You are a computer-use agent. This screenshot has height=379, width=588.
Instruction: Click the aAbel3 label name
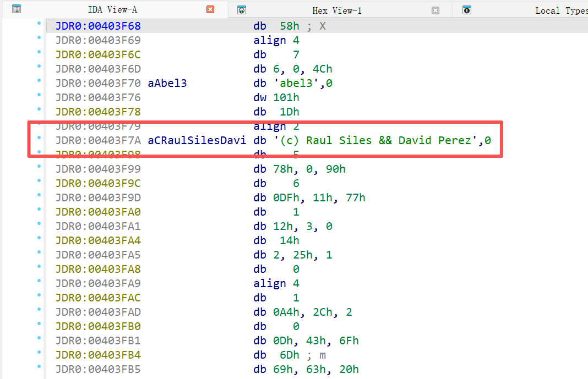coord(167,83)
